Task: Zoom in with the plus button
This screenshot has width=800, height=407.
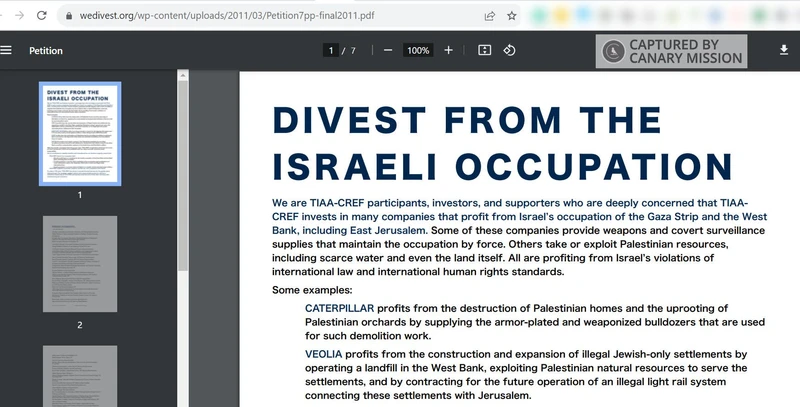Action: [x=448, y=50]
